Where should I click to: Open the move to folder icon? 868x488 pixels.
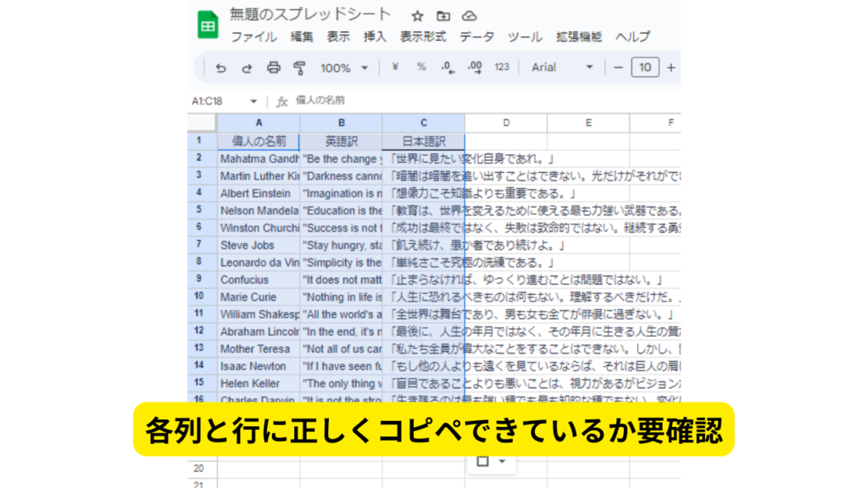pyautogui.click(x=443, y=16)
